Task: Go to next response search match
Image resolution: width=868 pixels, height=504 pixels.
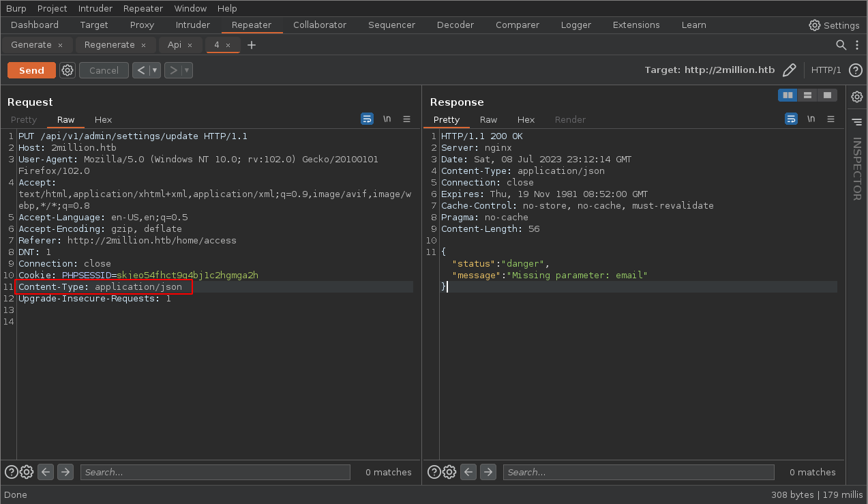Action: [488, 471]
